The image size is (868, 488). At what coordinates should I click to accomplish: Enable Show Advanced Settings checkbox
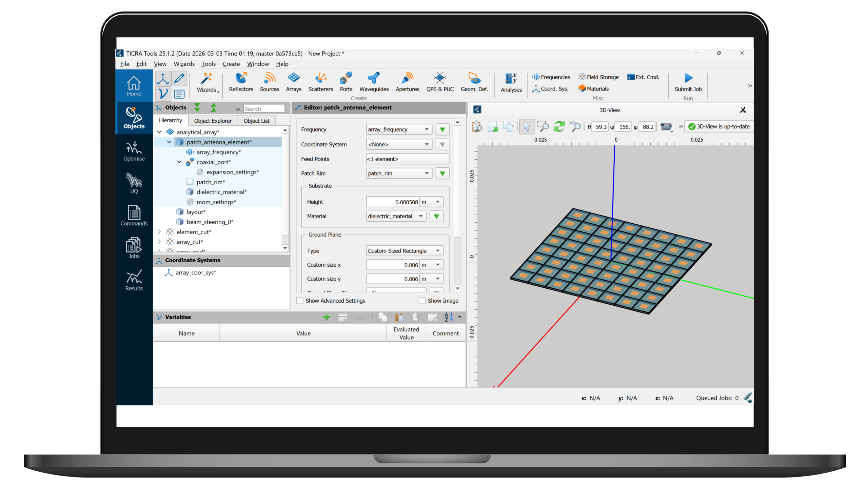[300, 301]
